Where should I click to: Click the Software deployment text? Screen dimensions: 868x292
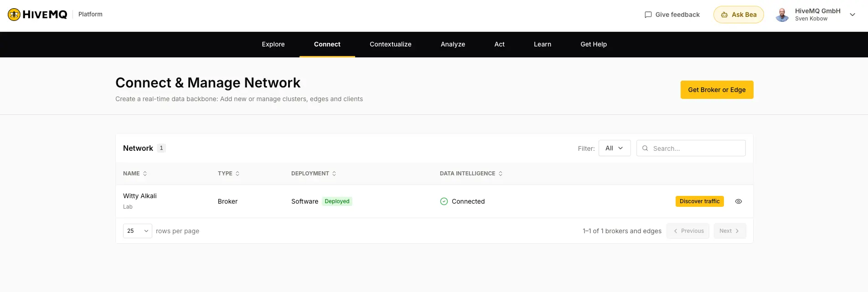(x=305, y=201)
